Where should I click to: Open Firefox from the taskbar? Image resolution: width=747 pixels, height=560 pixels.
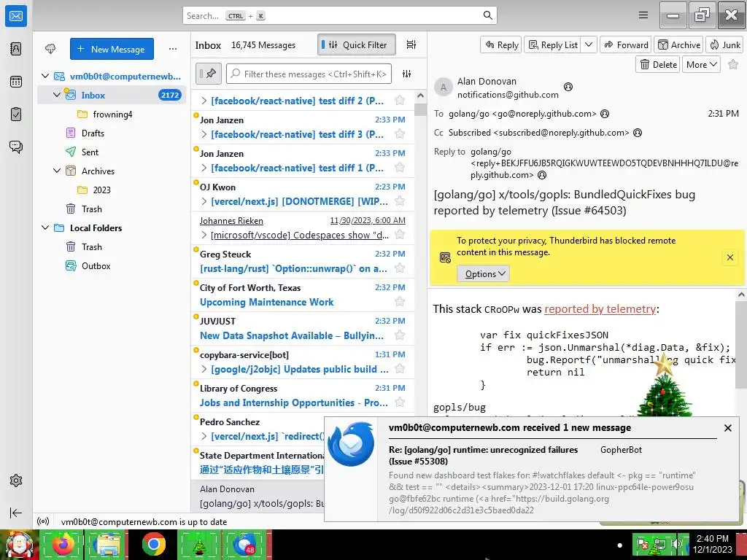point(63,544)
